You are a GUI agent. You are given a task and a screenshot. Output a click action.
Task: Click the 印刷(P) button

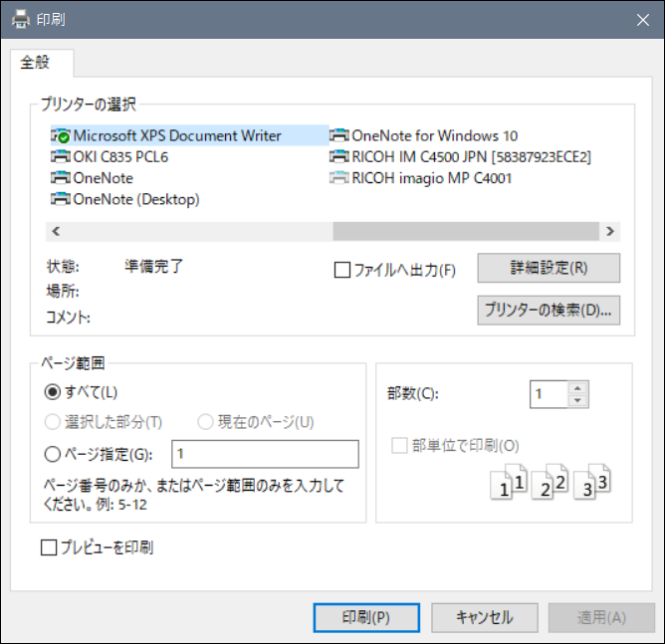tap(366, 618)
